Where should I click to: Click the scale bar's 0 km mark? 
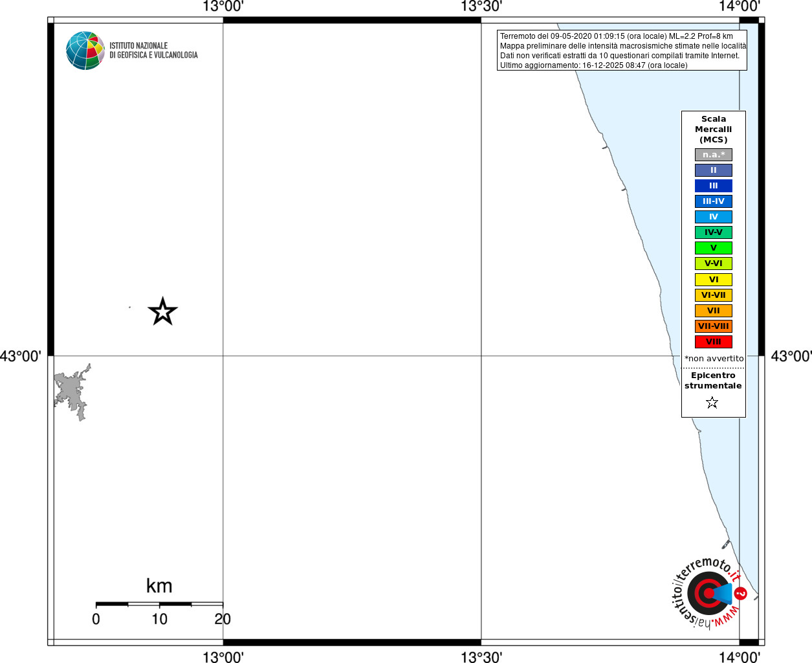pos(96,619)
